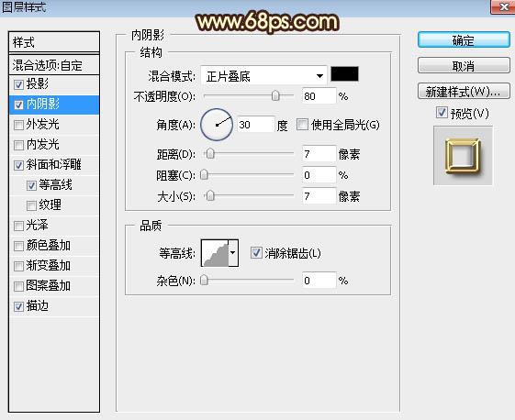
Task: Enable the 内发光 effect checkbox
Action: point(18,145)
